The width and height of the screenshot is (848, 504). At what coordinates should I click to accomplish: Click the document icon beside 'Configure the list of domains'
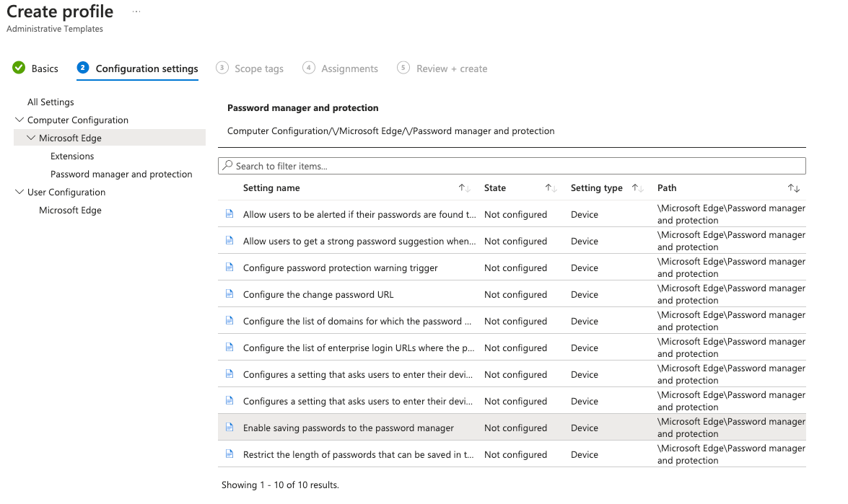[230, 321]
